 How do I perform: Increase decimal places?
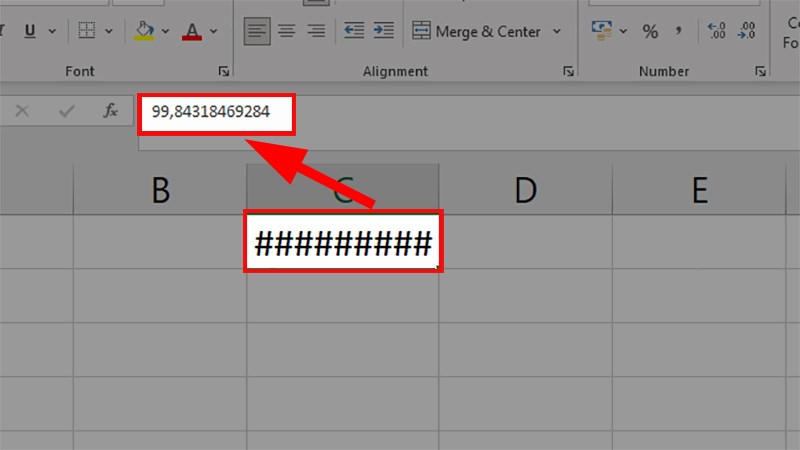click(716, 32)
